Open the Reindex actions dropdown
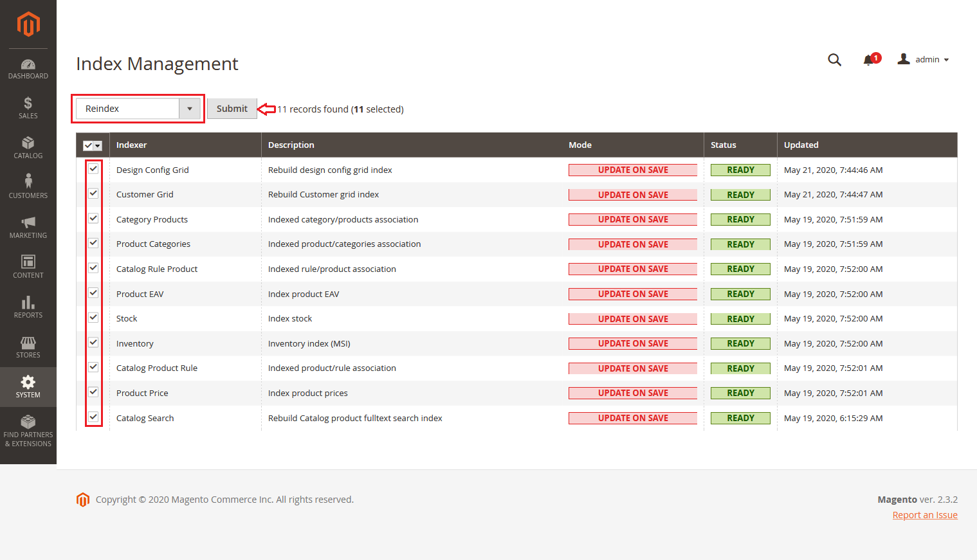977x560 pixels. point(138,109)
